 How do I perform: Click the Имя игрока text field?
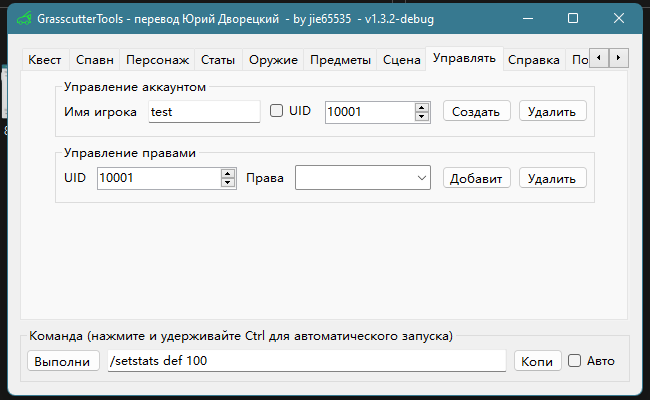pyautogui.click(x=204, y=112)
